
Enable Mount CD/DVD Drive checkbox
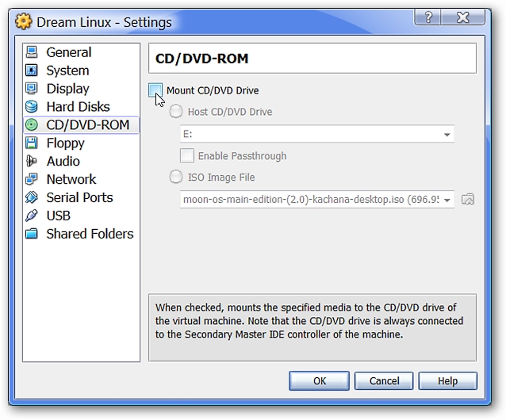155,90
